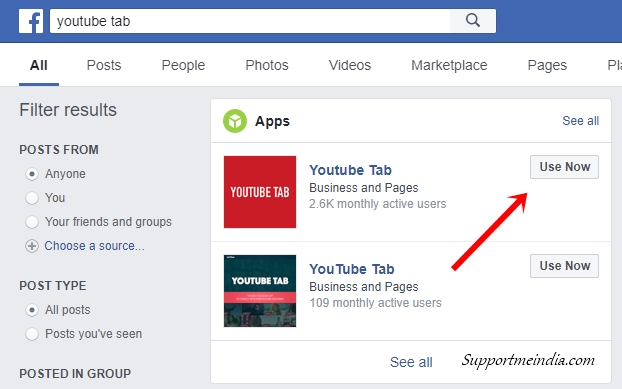622x389 pixels.
Task: Select Posts you've seen option
Action: point(32,334)
